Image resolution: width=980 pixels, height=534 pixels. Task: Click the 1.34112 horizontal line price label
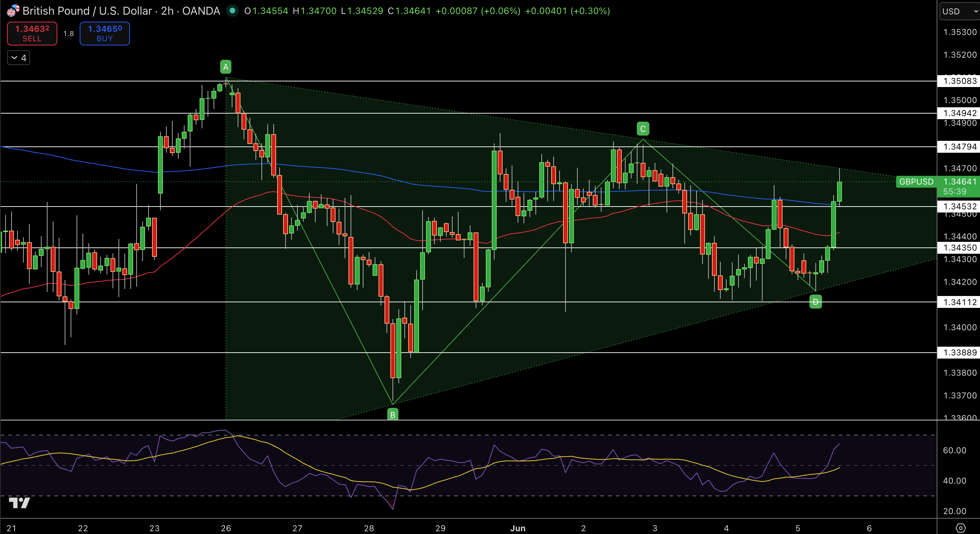point(959,302)
